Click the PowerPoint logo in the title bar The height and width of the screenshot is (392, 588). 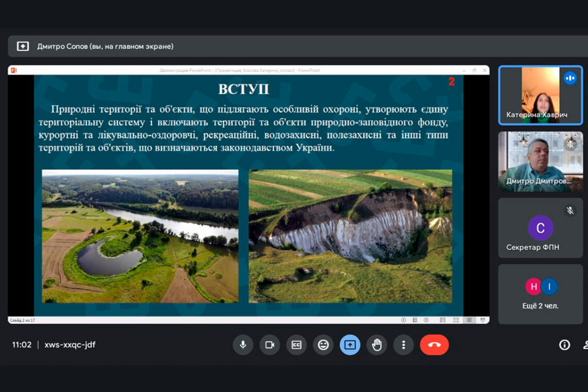coord(14,70)
